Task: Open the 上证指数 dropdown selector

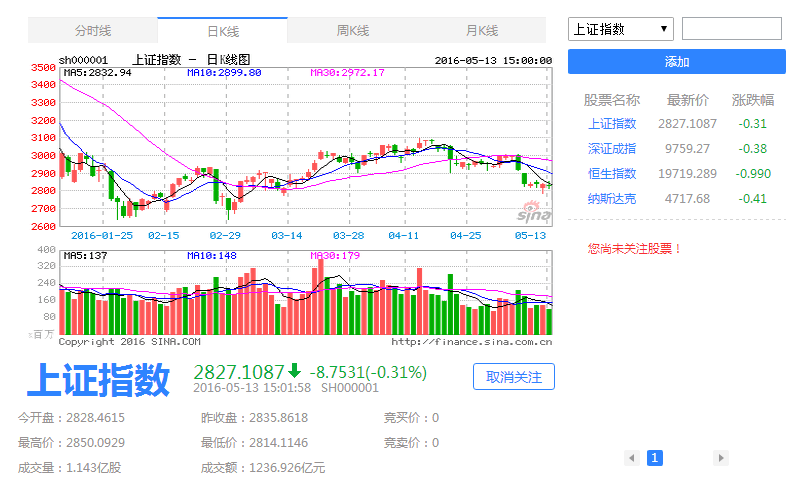Action: click(x=621, y=29)
